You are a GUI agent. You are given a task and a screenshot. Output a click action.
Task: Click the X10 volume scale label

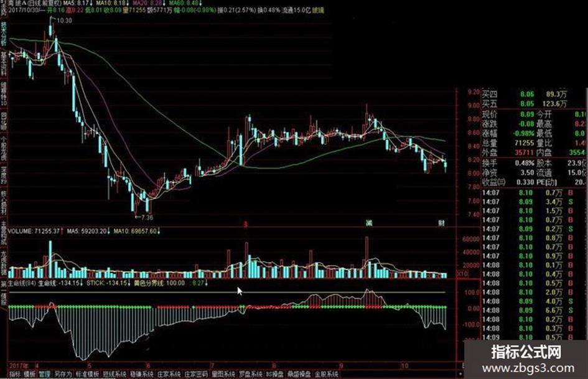point(463,274)
